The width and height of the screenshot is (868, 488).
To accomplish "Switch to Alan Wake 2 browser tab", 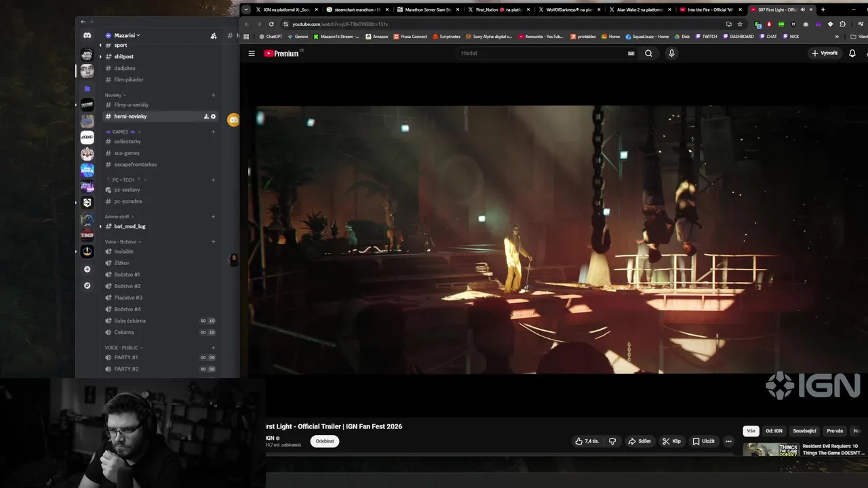I will [639, 9].
